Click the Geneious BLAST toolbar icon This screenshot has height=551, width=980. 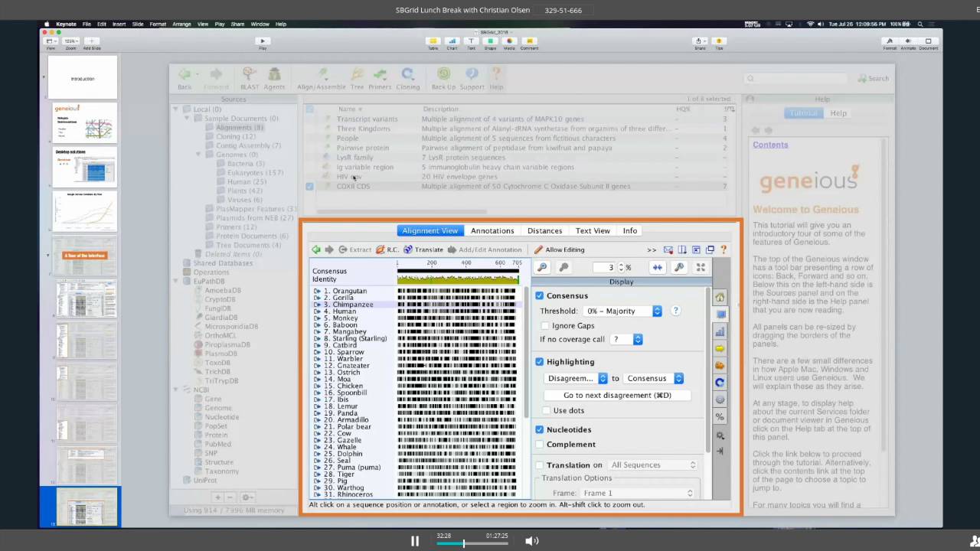pos(250,74)
